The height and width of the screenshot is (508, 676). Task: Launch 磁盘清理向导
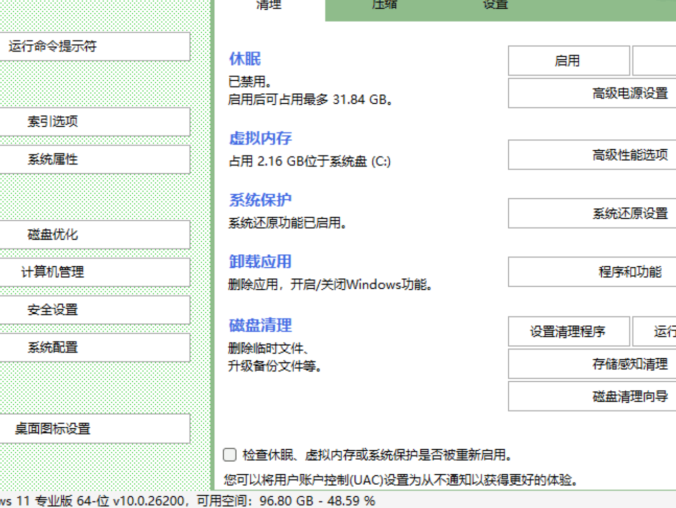tap(592, 396)
